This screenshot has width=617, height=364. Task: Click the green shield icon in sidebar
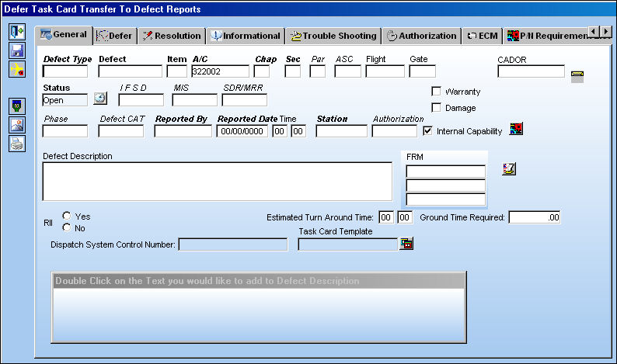(17, 106)
